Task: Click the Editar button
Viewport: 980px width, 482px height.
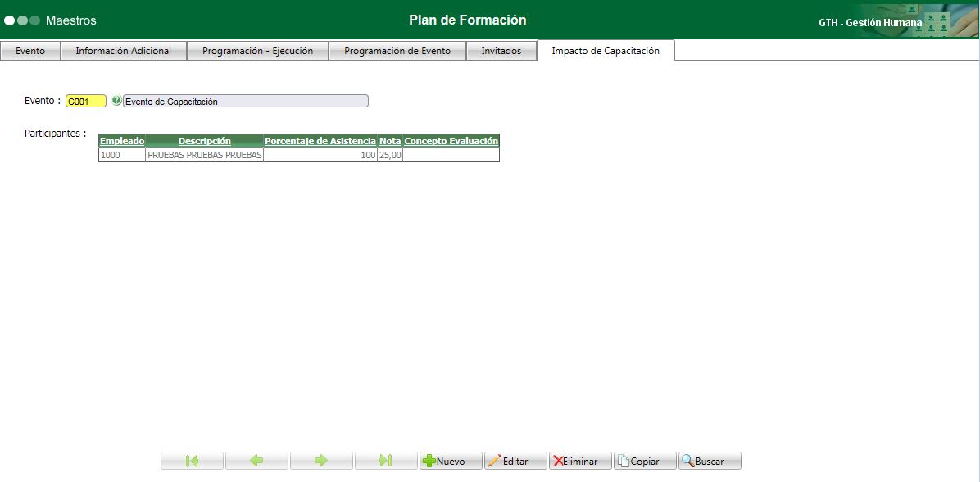Action: coord(515,461)
